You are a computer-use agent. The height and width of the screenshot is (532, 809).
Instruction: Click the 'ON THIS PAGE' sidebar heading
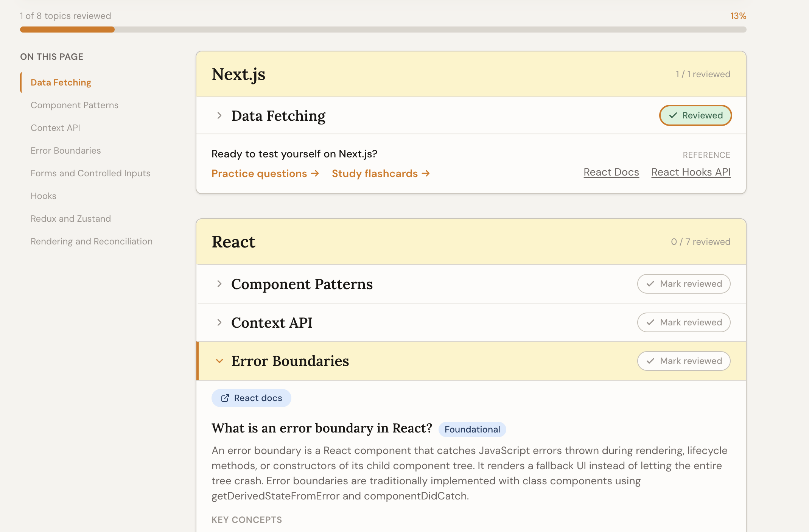52,57
